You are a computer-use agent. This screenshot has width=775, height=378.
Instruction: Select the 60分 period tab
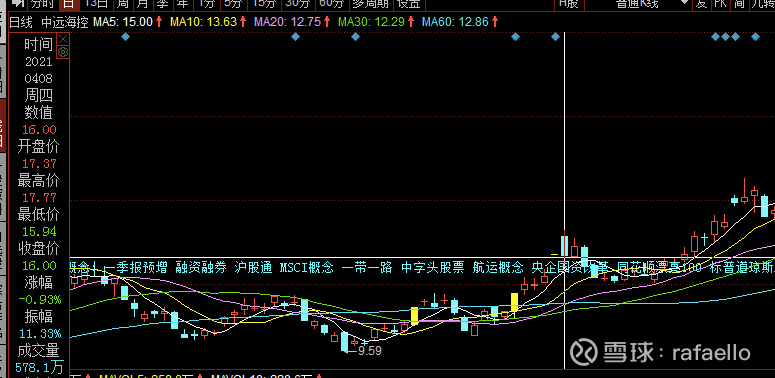(332, 4)
